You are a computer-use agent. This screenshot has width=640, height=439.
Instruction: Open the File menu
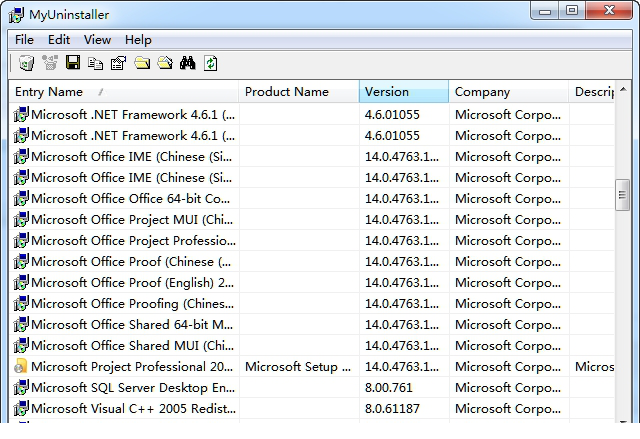(24, 40)
